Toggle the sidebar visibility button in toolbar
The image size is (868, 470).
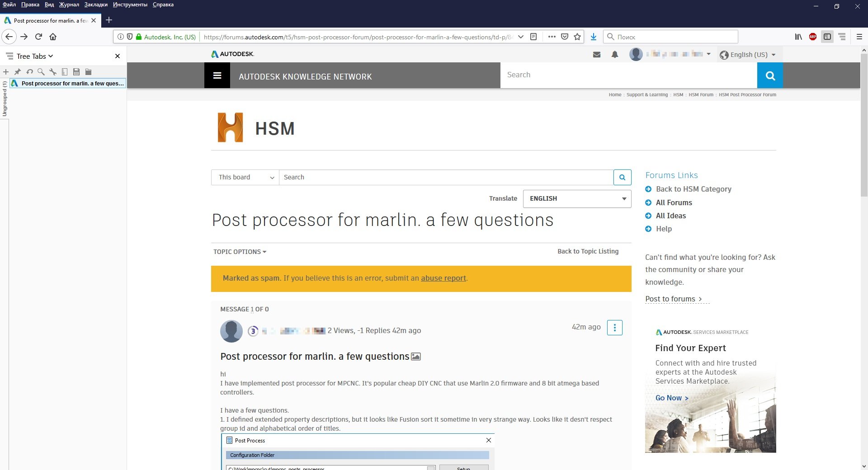click(827, 37)
